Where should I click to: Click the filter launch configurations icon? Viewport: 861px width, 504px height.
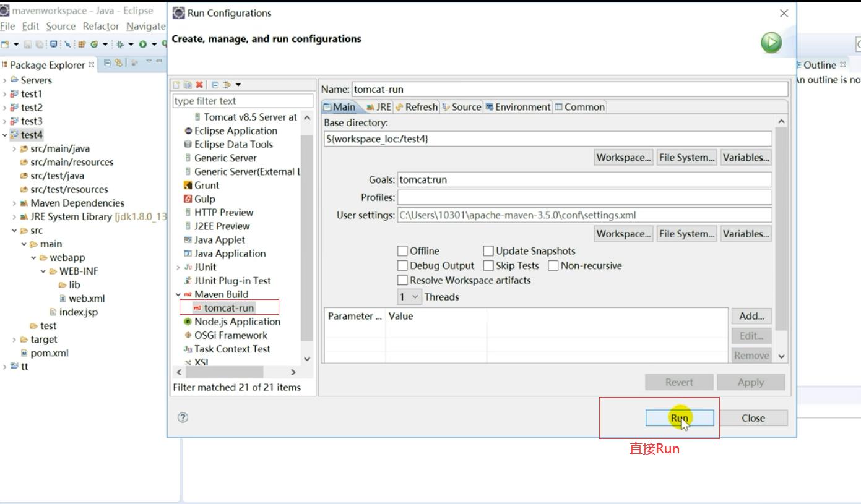(x=227, y=85)
